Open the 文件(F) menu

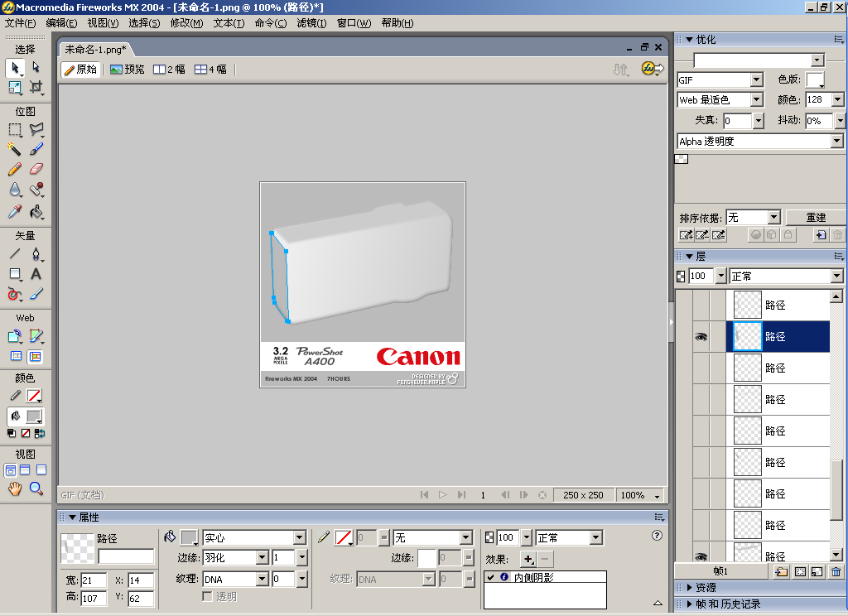pyautogui.click(x=20, y=23)
